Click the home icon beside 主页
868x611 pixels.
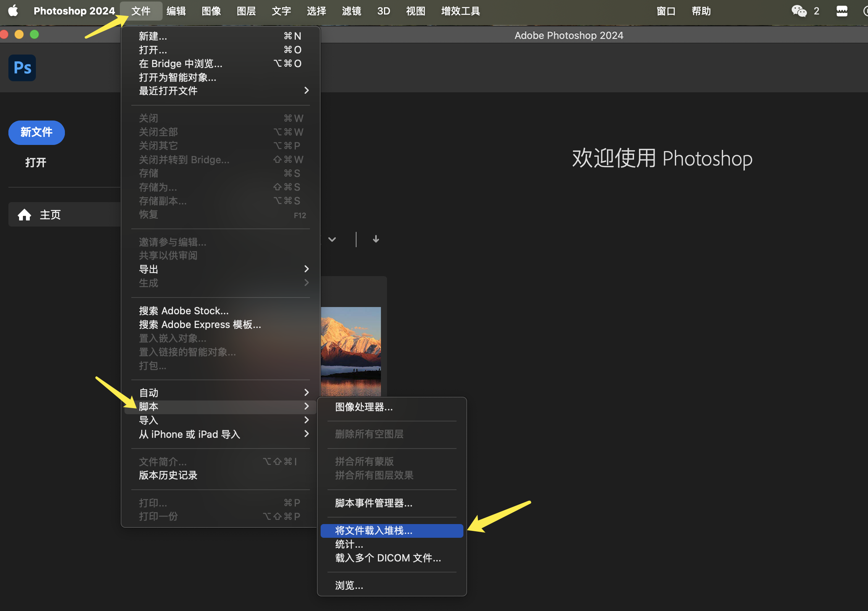tap(24, 215)
